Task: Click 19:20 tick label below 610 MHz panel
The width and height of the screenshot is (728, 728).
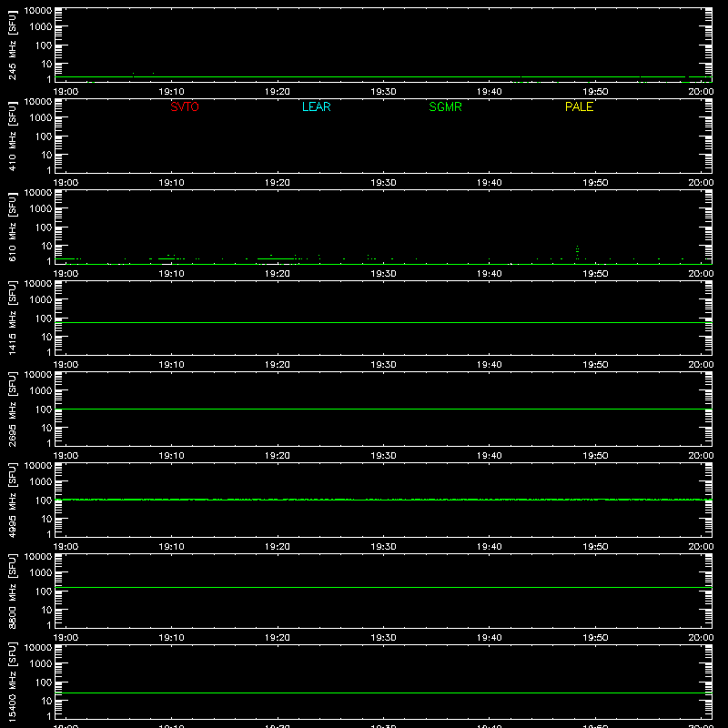Action: (278, 274)
